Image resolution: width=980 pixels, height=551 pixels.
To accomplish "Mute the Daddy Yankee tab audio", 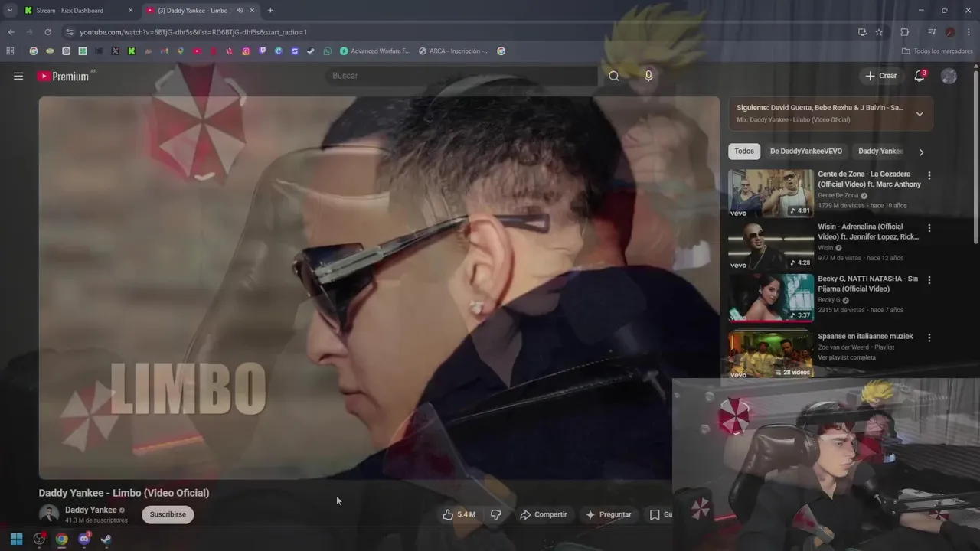I will click(240, 11).
